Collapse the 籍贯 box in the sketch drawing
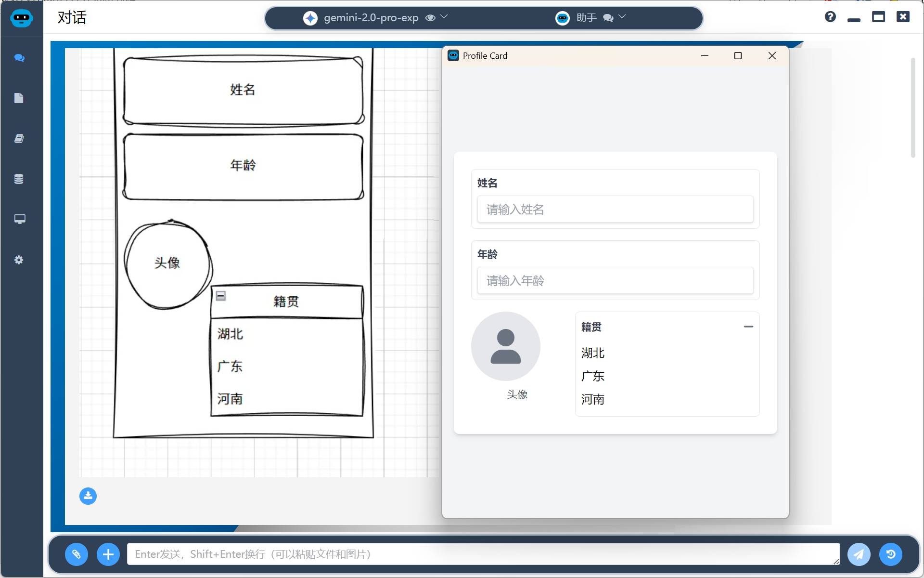Image resolution: width=924 pixels, height=578 pixels. (x=220, y=296)
